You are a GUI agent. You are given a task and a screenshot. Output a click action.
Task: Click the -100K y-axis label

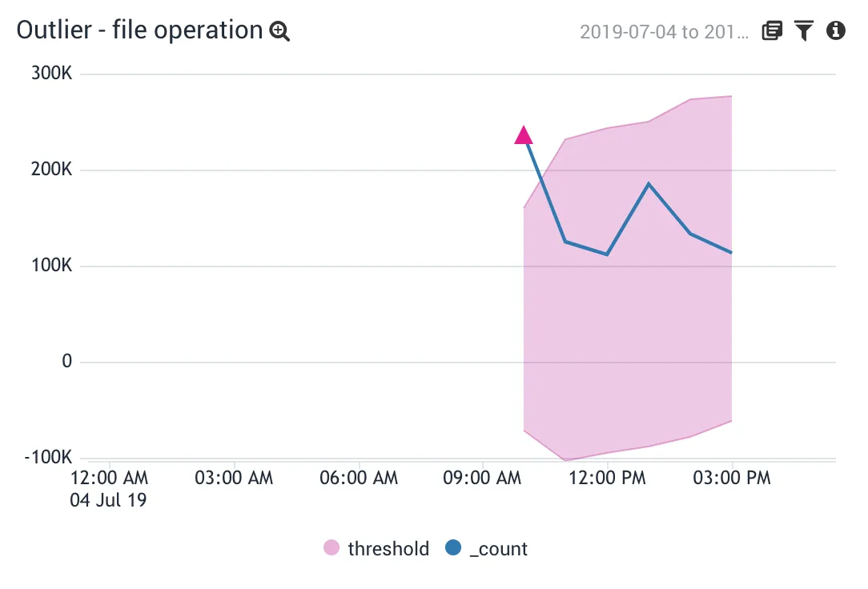pos(49,458)
